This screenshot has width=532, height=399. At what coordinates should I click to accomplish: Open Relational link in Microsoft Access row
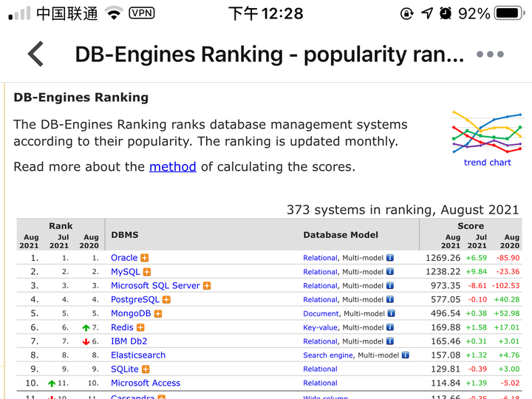coord(320,383)
